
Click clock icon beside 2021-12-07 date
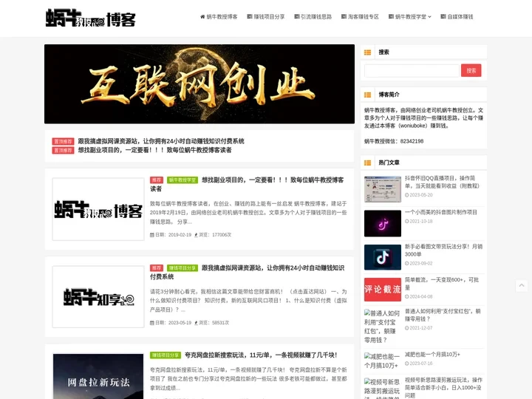[407, 328]
